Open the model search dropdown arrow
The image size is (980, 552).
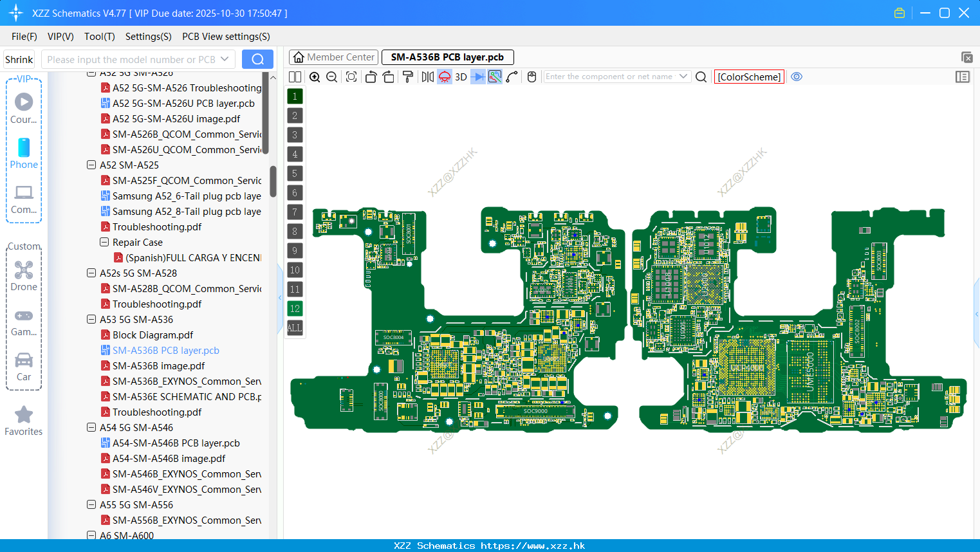pyautogui.click(x=225, y=59)
